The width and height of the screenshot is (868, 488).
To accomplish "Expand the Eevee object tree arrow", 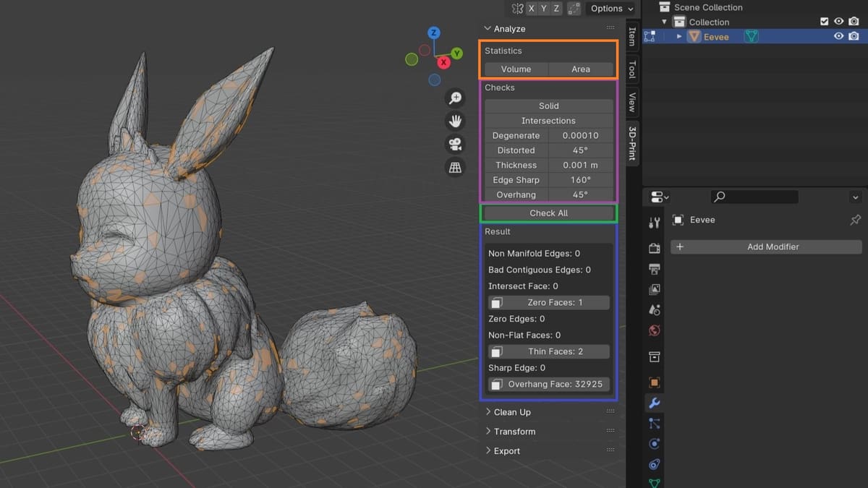I will [679, 36].
